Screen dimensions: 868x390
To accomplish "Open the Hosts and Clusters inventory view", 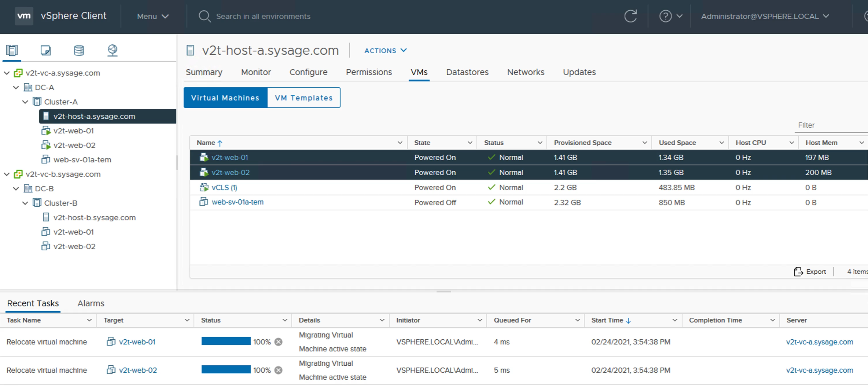I will (x=12, y=51).
